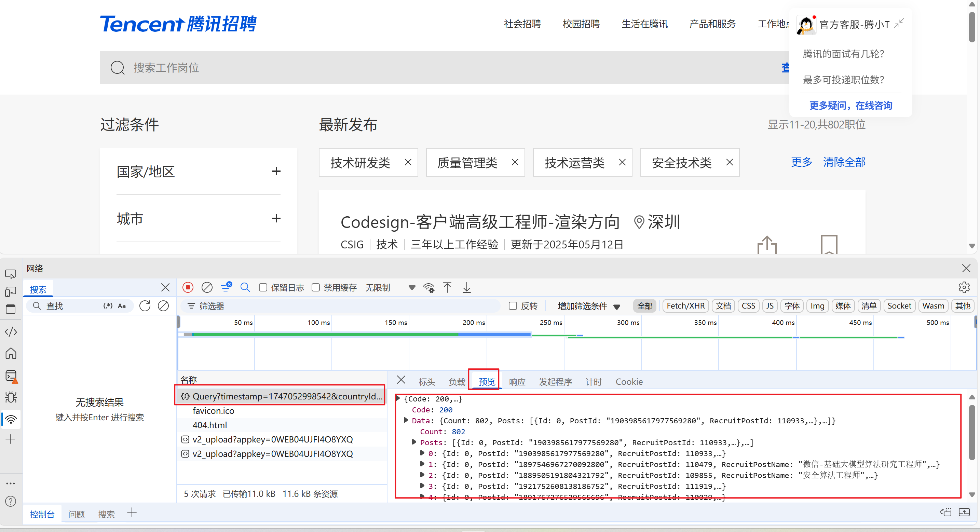Switch to 标头 tab
980x532 pixels.
(426, 382)
